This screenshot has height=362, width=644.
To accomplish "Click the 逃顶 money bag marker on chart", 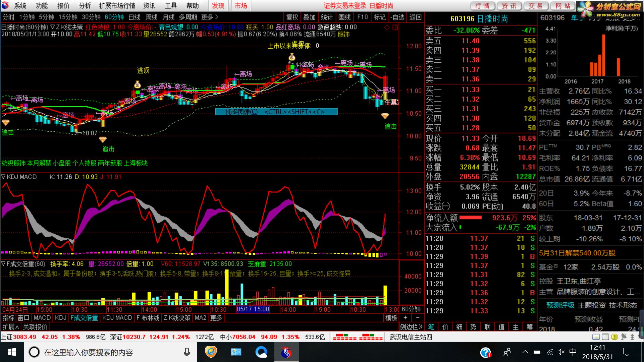I will coord(137,84).
